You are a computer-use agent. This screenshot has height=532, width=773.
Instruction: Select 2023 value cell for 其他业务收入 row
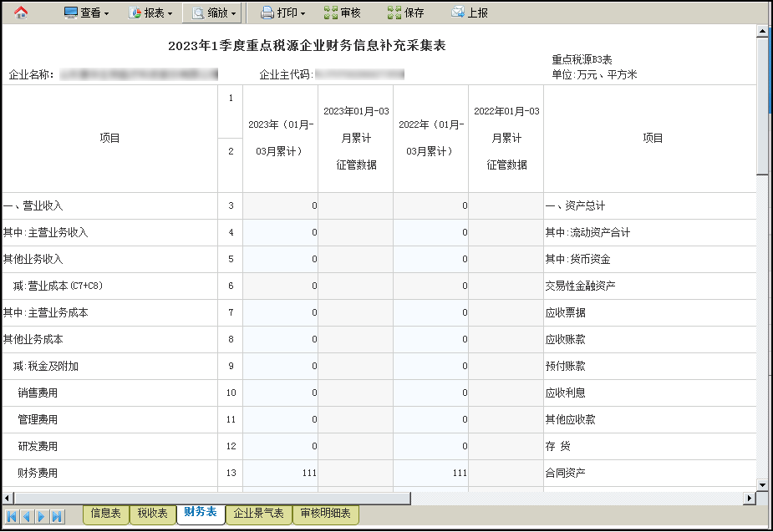point(281,259)
